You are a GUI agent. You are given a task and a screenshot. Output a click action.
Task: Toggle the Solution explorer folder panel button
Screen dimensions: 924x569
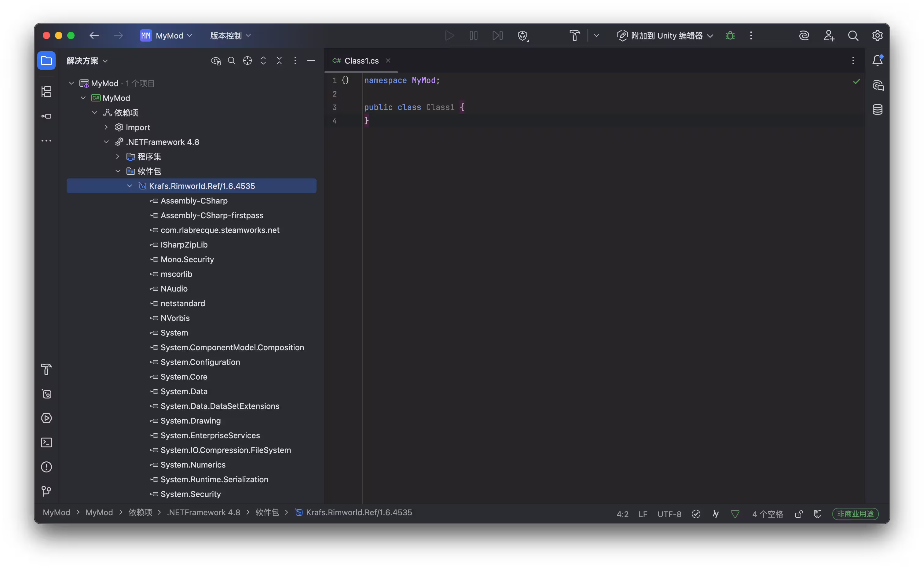pyautogui.click(x=46, y=61)
